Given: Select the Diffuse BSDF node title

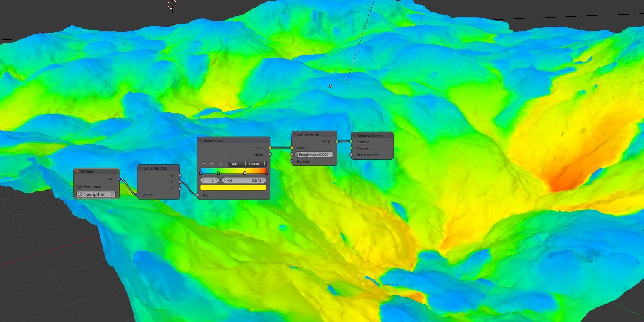Looking at the screenshot, I should pos(308,134).
